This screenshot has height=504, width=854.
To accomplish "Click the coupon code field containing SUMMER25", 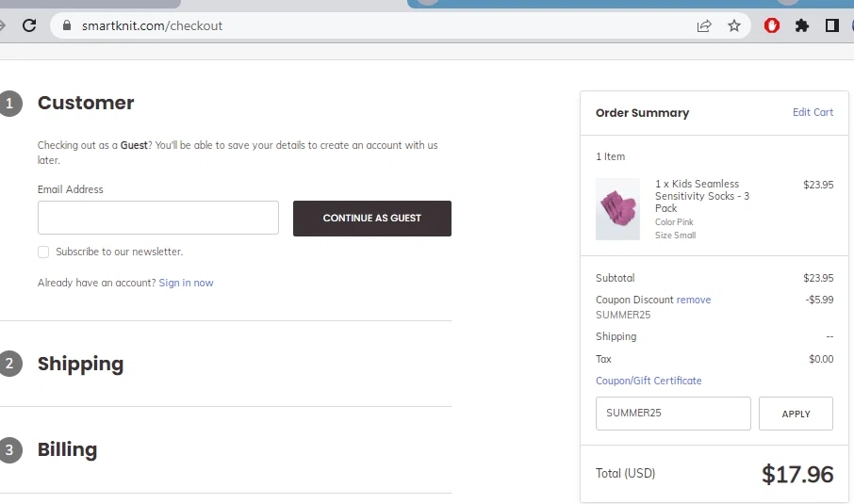I will point(673,414).
